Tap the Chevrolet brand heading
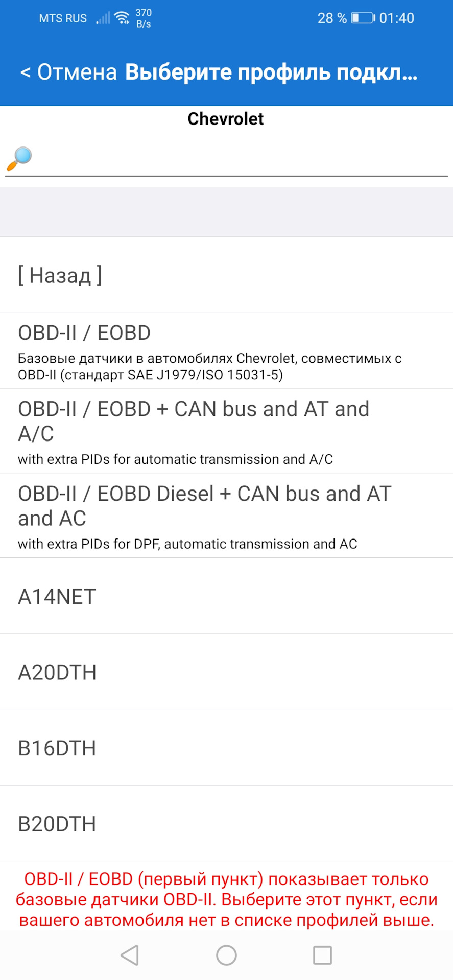 coord(226,118)
